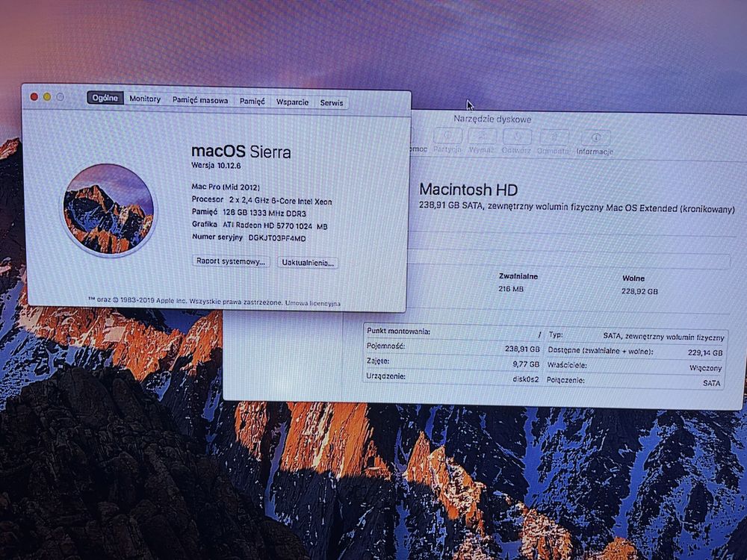Click the 238,91 GB SATA volume description line

coord(577,207)
